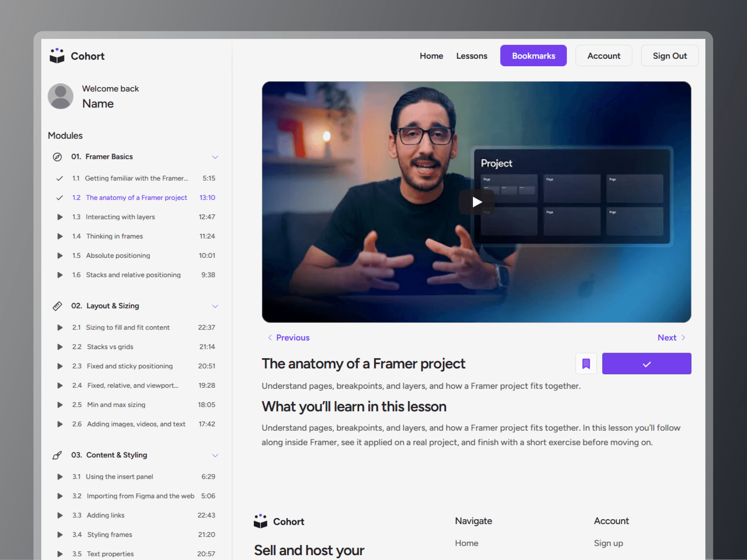Click the Account footer heading
This screenshot has width=747, height=560.
coord(611,521)
